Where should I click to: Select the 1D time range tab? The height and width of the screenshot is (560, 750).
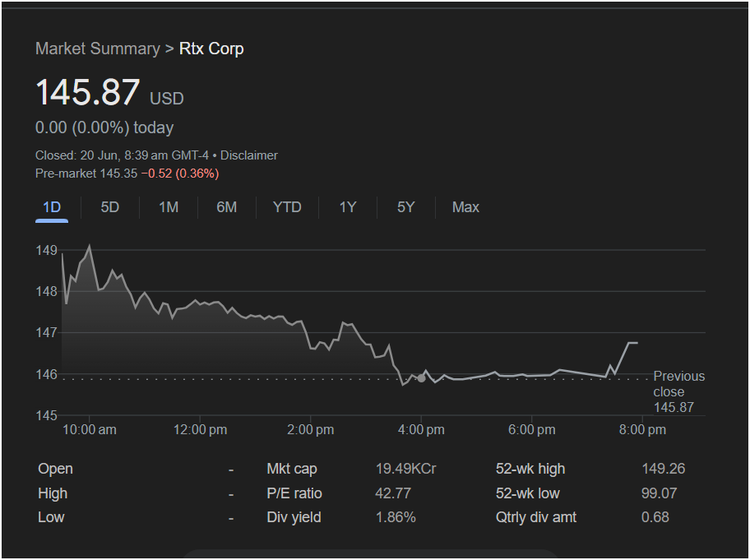pyautogui.click(x=52, y=207)
